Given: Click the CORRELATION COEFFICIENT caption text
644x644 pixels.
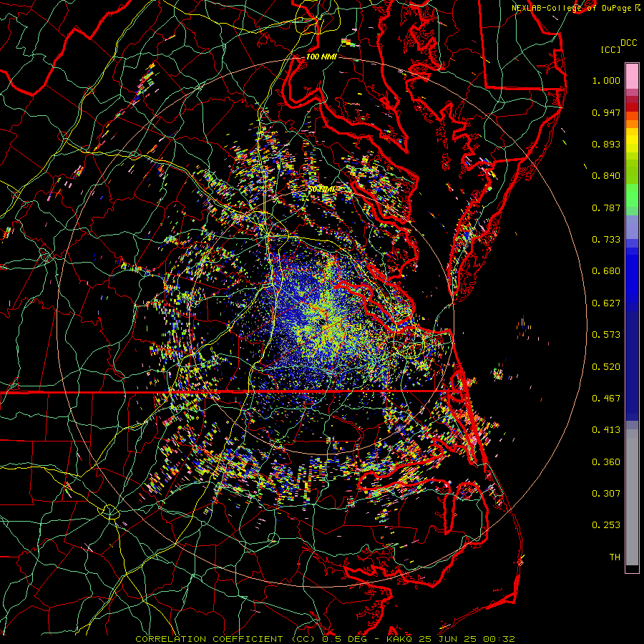Looking at the screenshot, I should click(209, 639).
